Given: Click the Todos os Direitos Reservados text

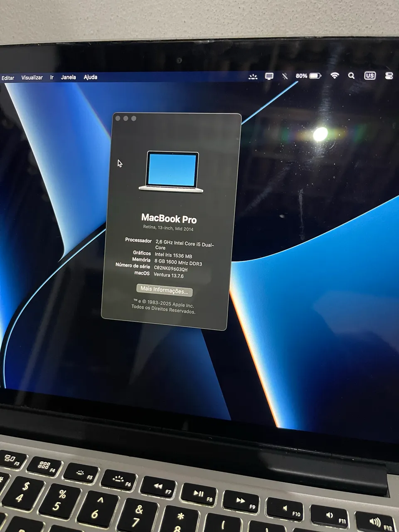Looking at the screenshot, I should (163, 309).
